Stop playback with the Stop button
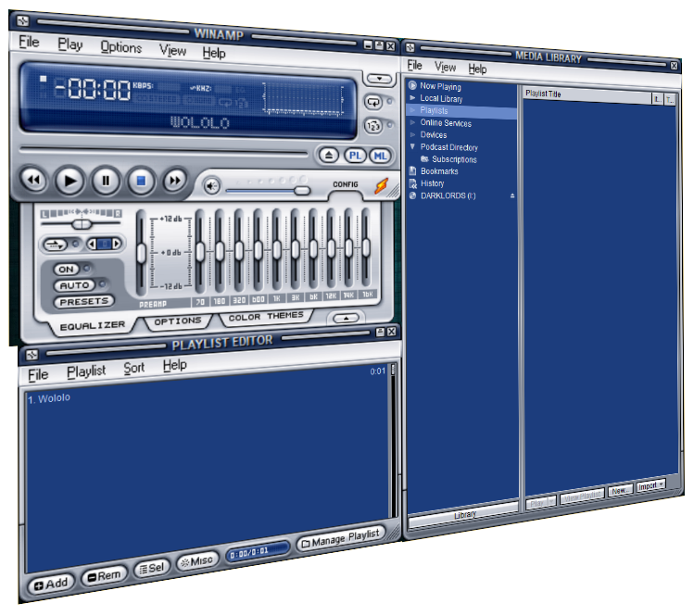 click(x=141, y=181)
